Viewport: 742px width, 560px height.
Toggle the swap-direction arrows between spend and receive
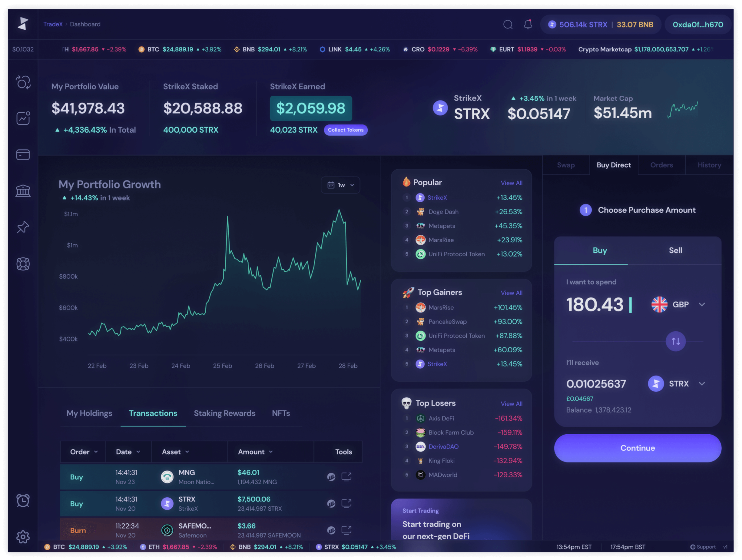click(x=675, y=341)
